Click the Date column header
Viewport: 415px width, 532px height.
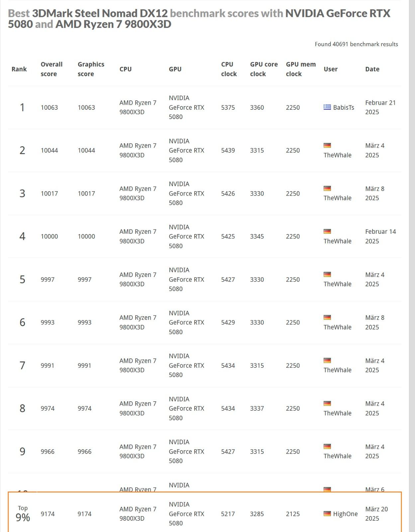tap(372, 69)
